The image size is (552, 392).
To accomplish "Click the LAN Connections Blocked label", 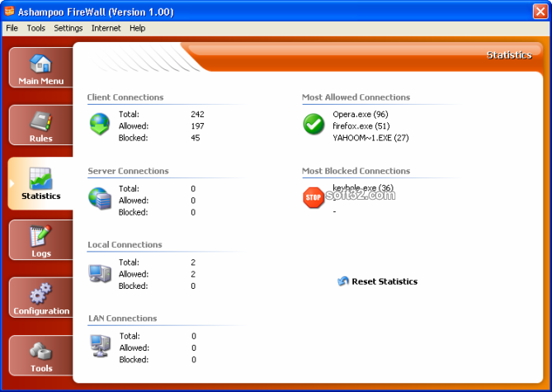I will (134, 360).
